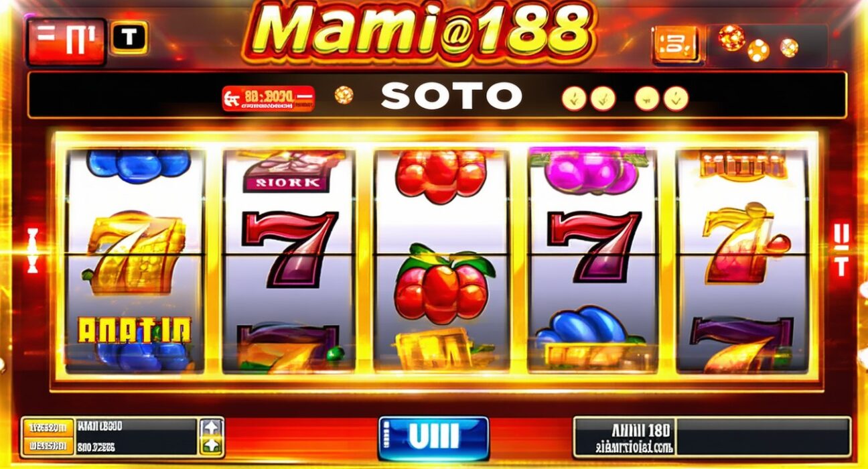Click the leftmost glowing orange gem at top-right

[x=732, y=38]
